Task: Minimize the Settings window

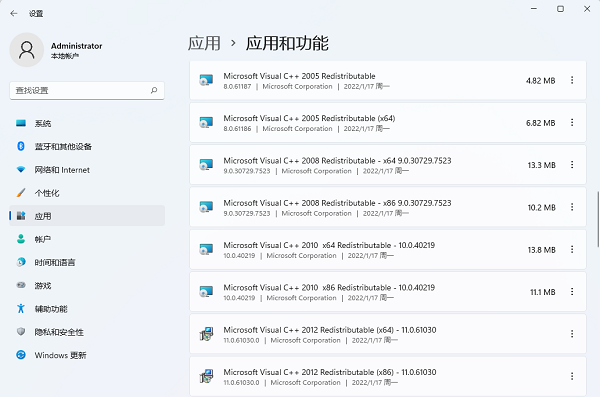Action: (x=534, y=9)
